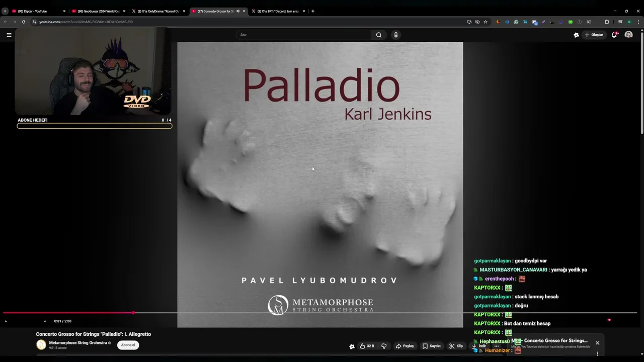The image size is (644, 362).
Task: Close the Concerto Grosso mix playlist popup
Action: point(597,343)
